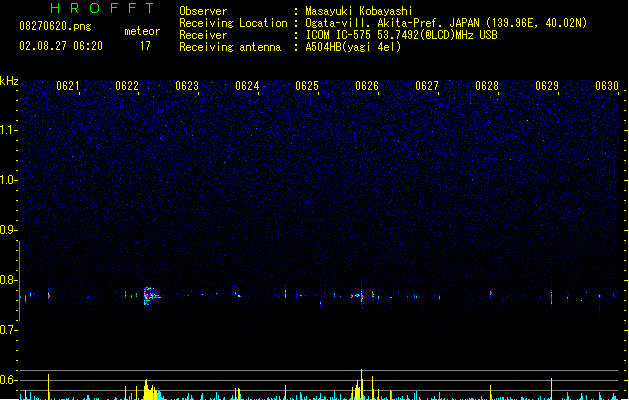Click the 0.8 kHz axis label

click(x=8, y=280)
